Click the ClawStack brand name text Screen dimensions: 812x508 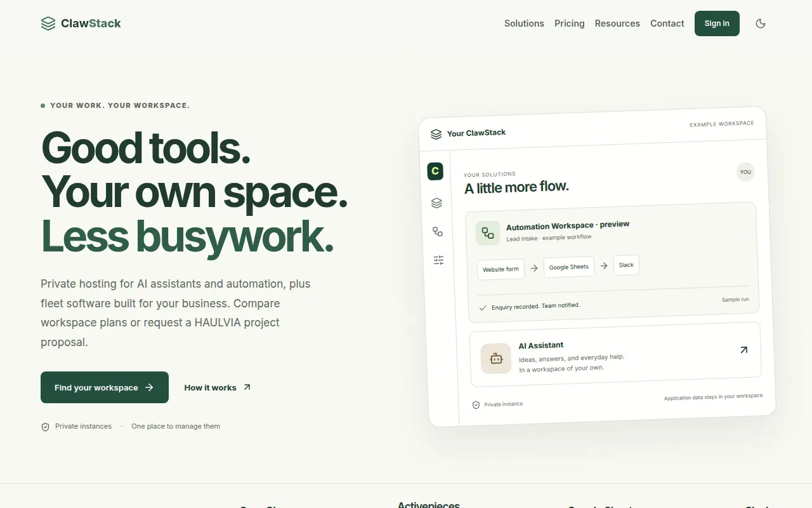[x=91, y=23]
